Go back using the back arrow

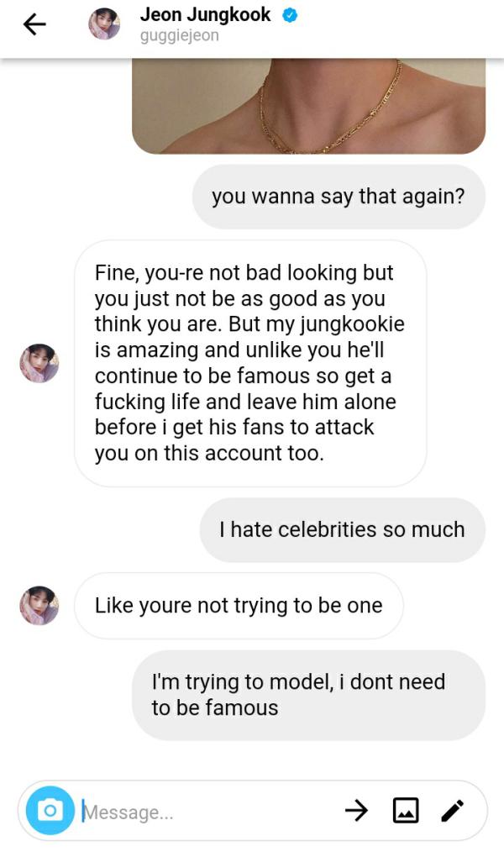pos(34,25)
